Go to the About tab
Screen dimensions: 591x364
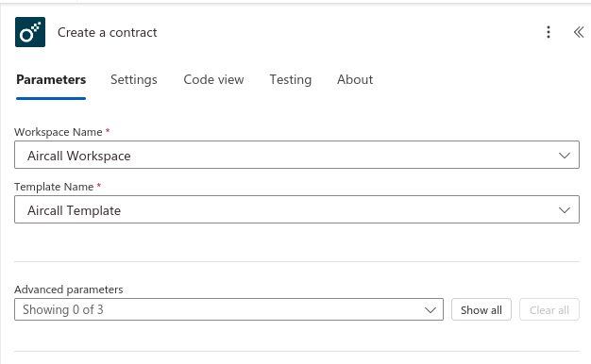click(355, 80)
